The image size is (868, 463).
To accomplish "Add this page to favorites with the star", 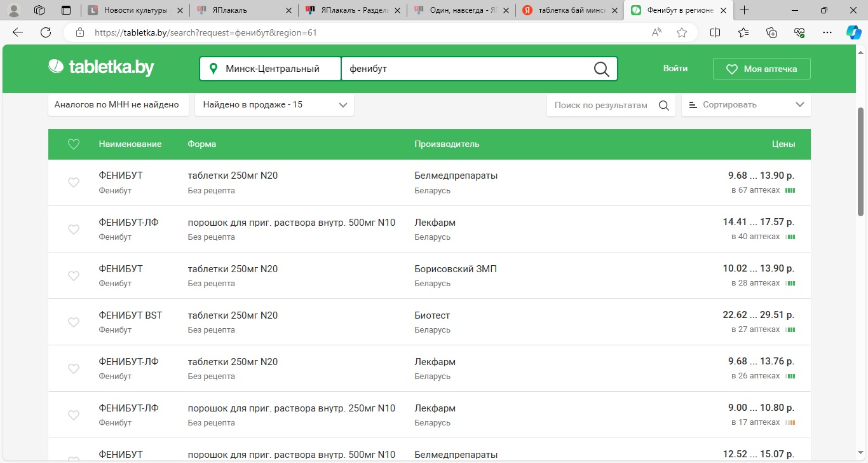I will pyautogui.click(x=682, y=32).
